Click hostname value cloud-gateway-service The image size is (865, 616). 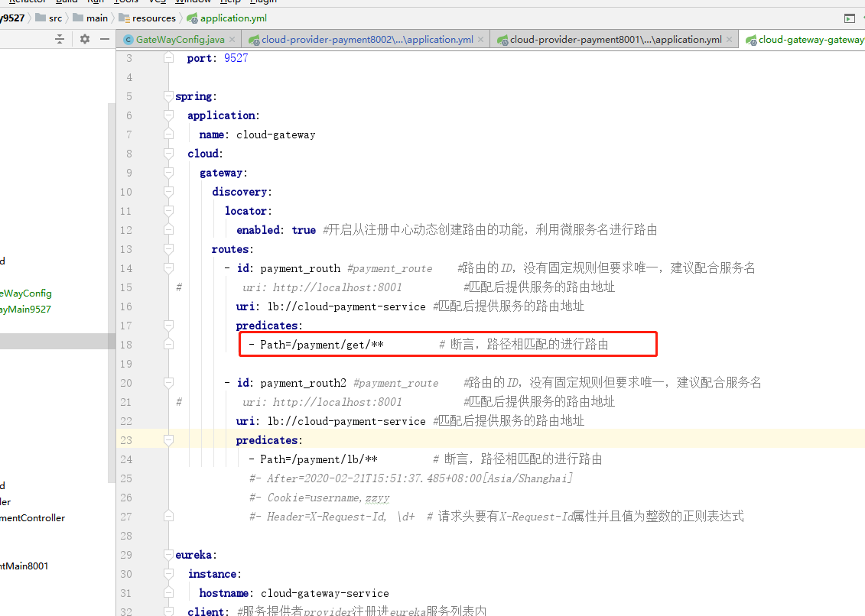pos(325,593)
